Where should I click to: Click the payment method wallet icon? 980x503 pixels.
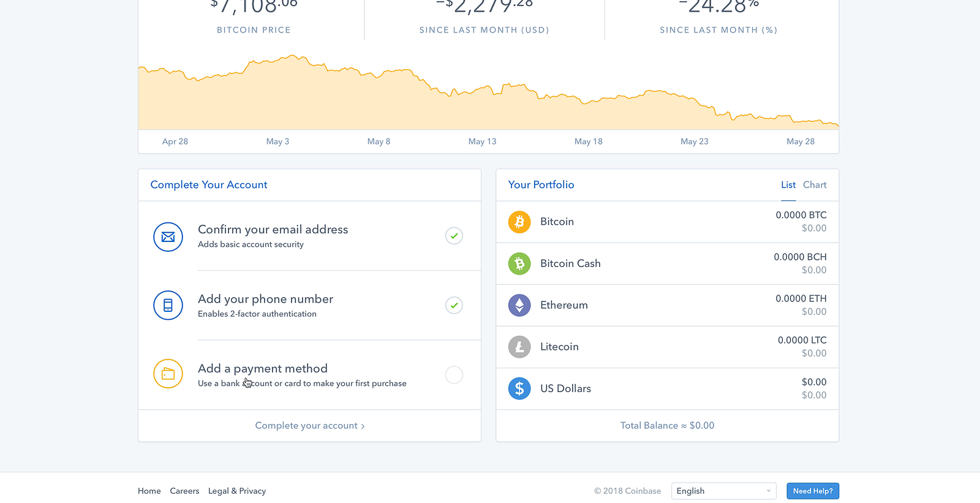[168, 374]
